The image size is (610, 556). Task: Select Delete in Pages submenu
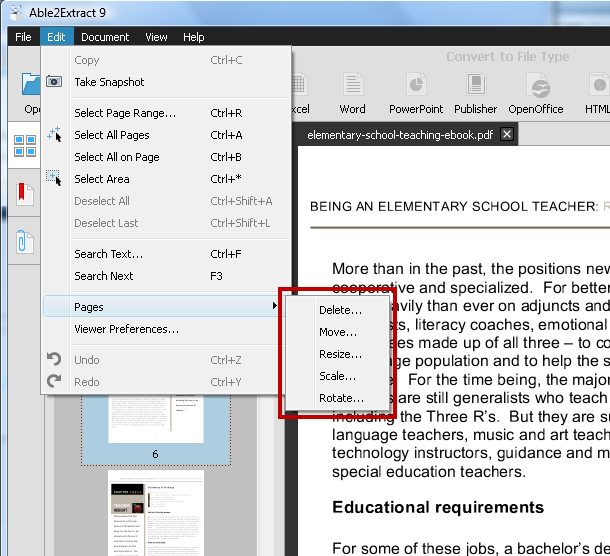pos(338,310)
